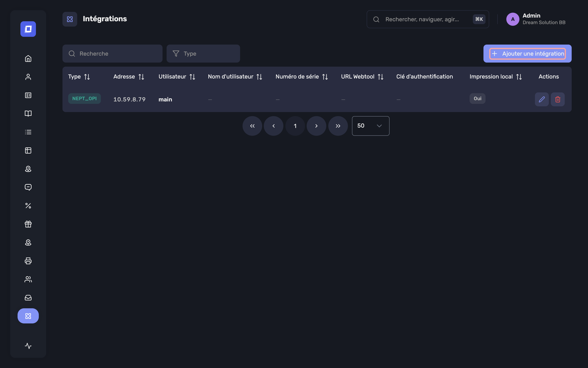This screenshot has width=588, height=368.
Task: Go to next page arrow
Action: pyautogui.click(x=316, y=126)
